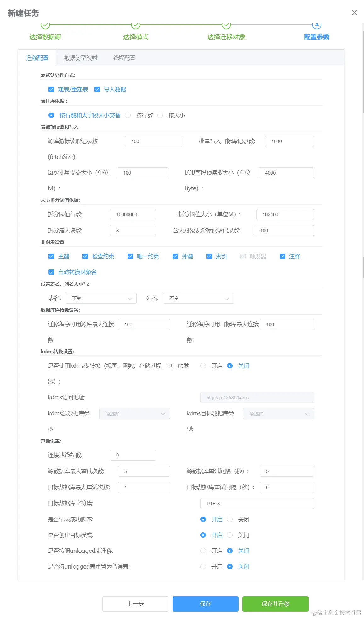Click the 目标数据库重试间隔 input
364x618 pixels.
[x=287, y=488]
